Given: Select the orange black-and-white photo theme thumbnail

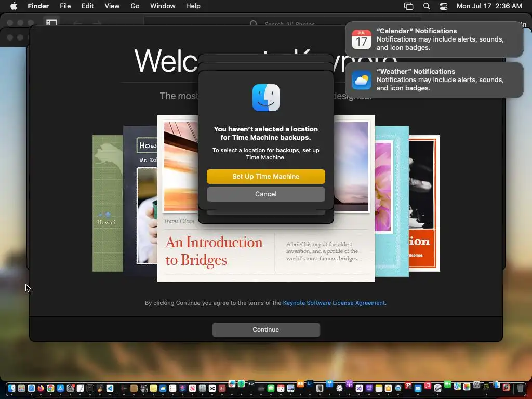Looking at the screenshot, I should (424, 204).
